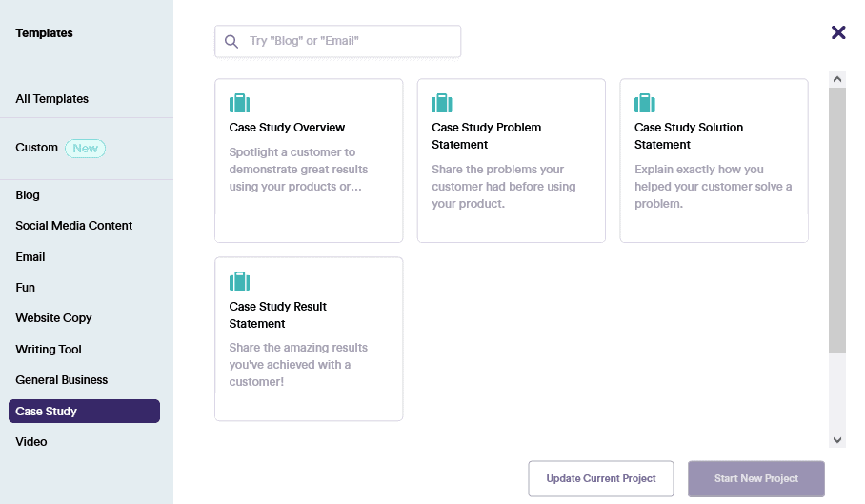Open Social Media Content templates
Viewport: 865px width, 504px height.
(74, 226)
